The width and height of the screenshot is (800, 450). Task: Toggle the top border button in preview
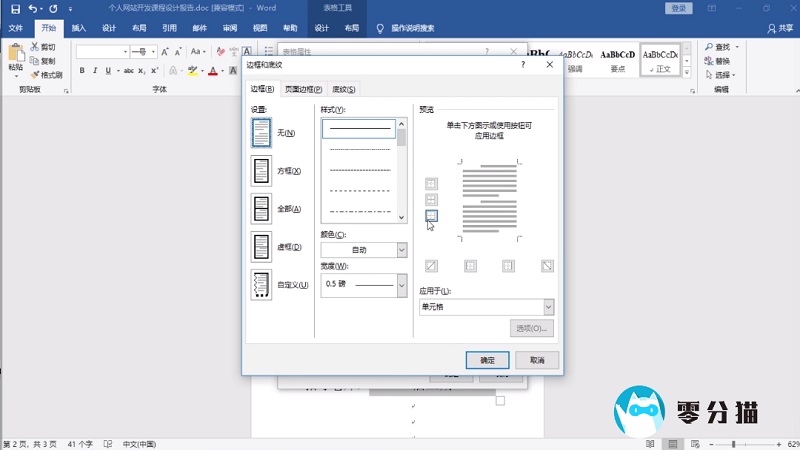click(432, 184)
